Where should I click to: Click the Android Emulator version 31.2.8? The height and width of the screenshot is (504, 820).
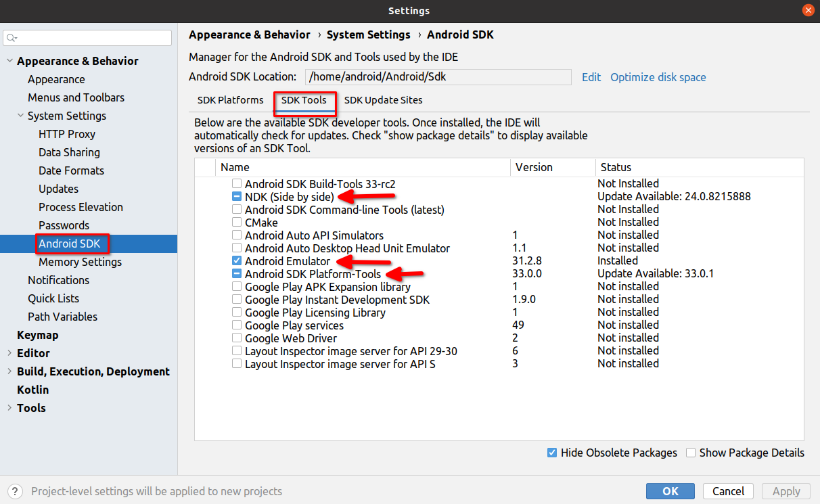(527, 260)
